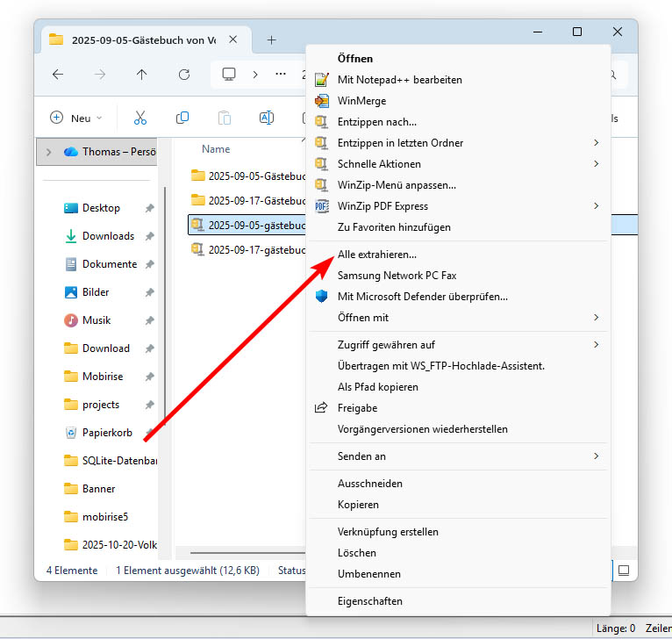Click the Refresh icon in navigation bar
This screenshot has width=672, height=639.
click(x=184, y=75)
